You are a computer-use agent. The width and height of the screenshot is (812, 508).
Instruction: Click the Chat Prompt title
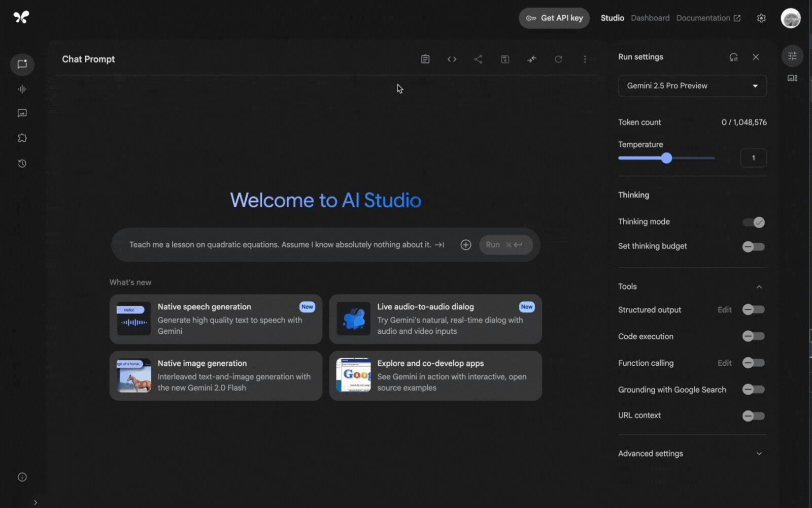coord(88,59)
